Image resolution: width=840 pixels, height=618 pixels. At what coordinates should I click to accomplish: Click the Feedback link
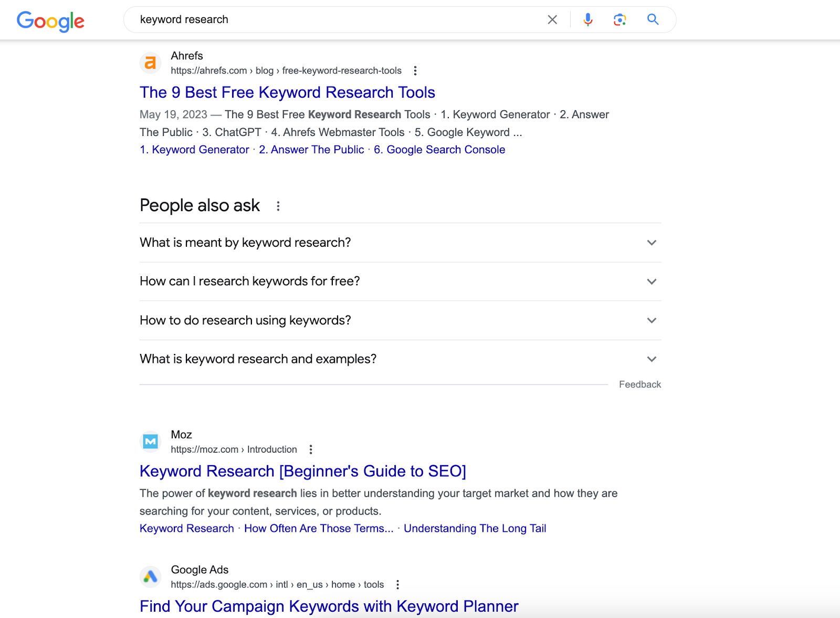[x=640, y=384]
